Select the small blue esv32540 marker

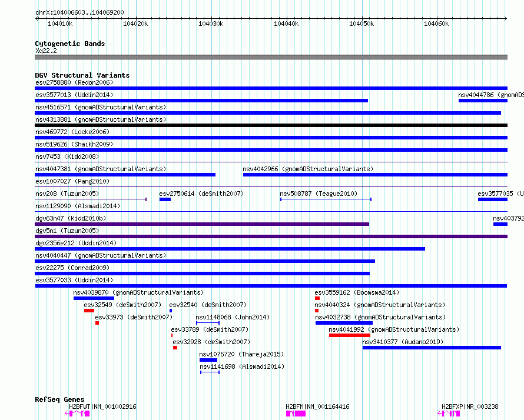[171, 311]
